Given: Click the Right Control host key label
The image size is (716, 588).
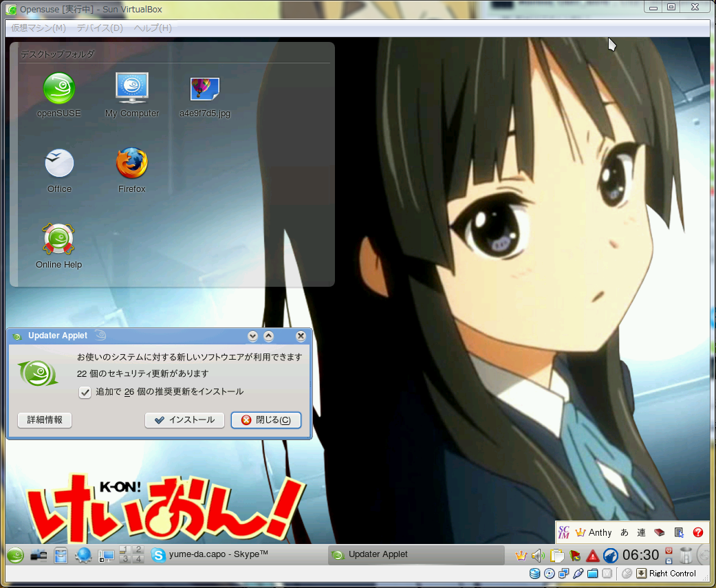Looking at the screenshot, I should pos(672,574).
